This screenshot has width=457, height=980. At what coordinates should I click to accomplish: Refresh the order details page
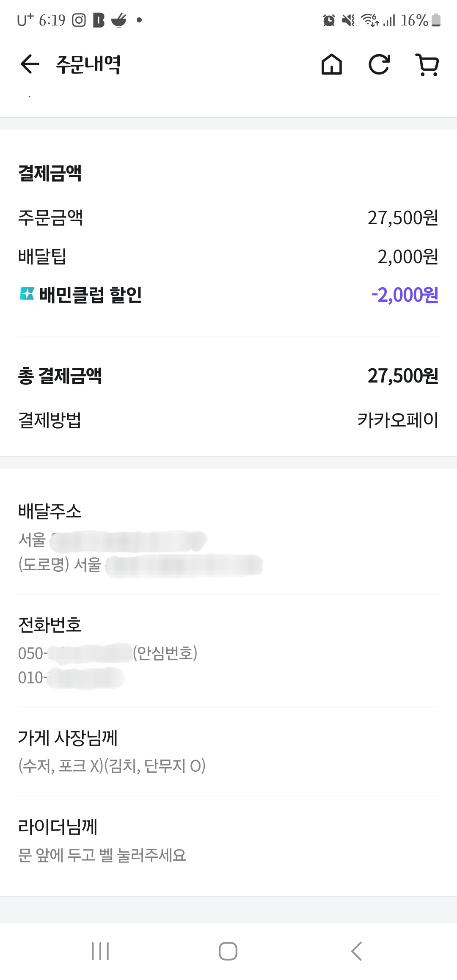(x=379, y=65)
